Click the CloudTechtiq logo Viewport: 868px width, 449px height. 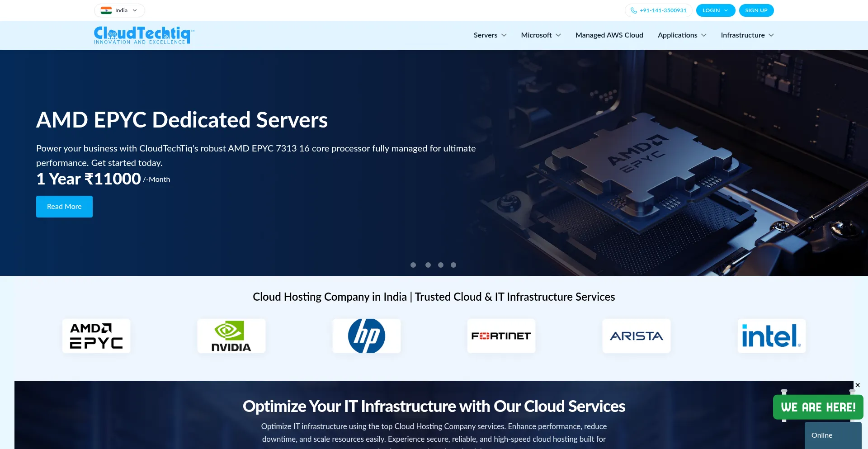[x=144, y=35]
